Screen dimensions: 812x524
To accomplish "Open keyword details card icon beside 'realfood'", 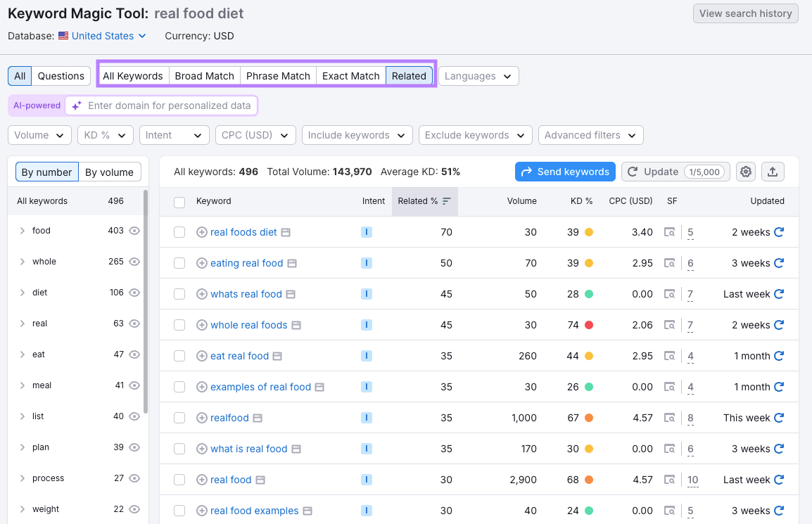I will tap(257, 418).
